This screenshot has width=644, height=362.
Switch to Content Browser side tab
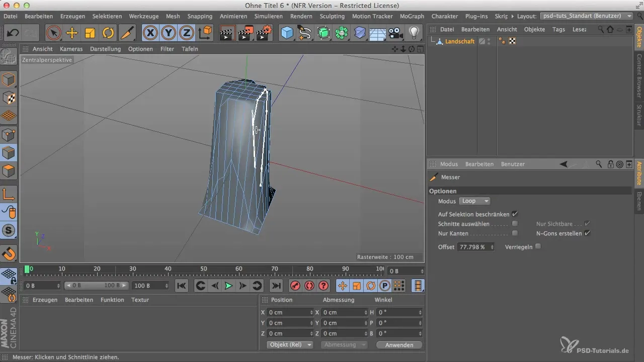(639, 76)
